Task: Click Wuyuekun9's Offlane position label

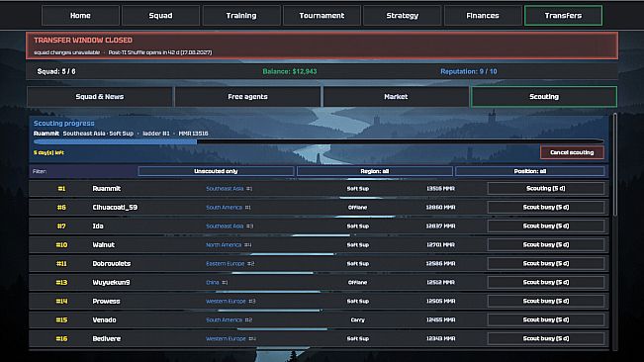Action: [358, 282]
